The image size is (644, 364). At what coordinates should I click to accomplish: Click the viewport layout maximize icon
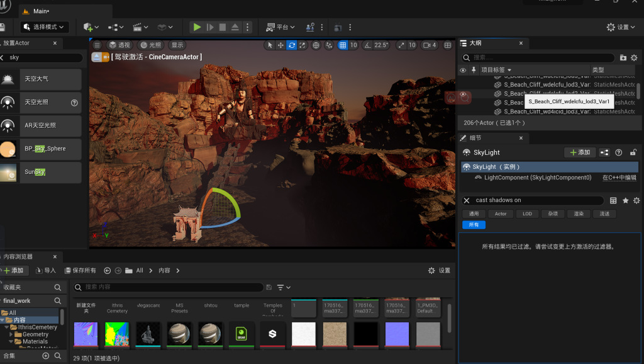(448, 45)
